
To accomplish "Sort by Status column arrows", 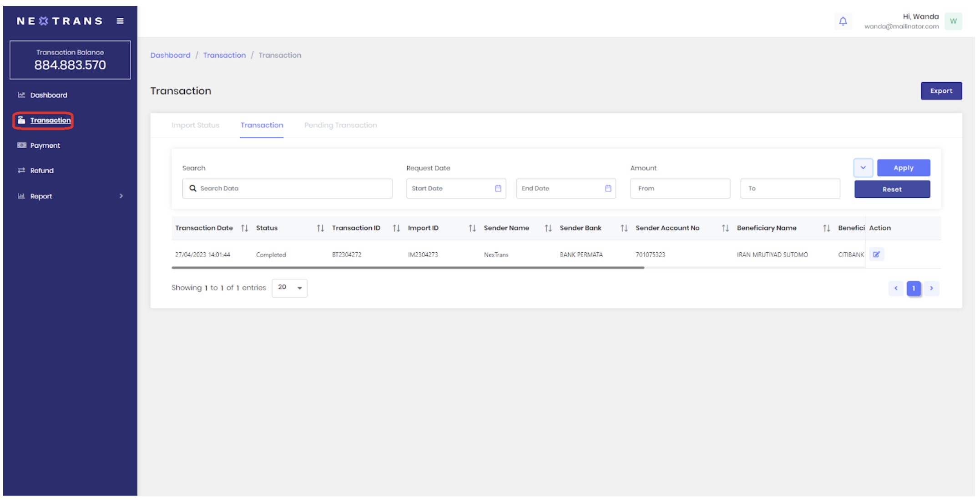I will (x=320, y=228).
